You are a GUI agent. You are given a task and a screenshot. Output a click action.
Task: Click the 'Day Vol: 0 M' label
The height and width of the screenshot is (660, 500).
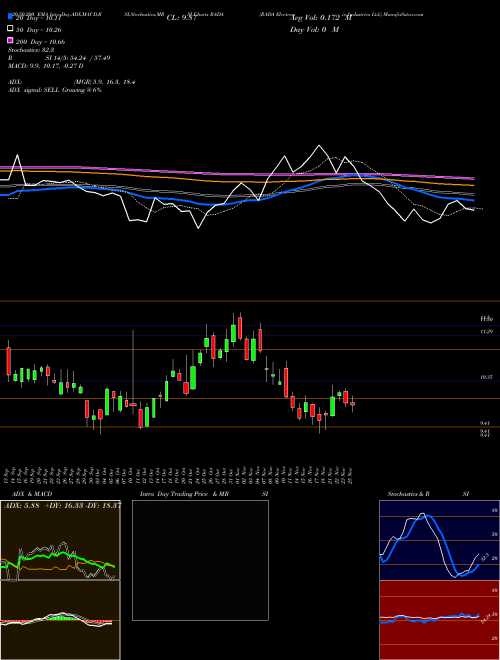314,29
